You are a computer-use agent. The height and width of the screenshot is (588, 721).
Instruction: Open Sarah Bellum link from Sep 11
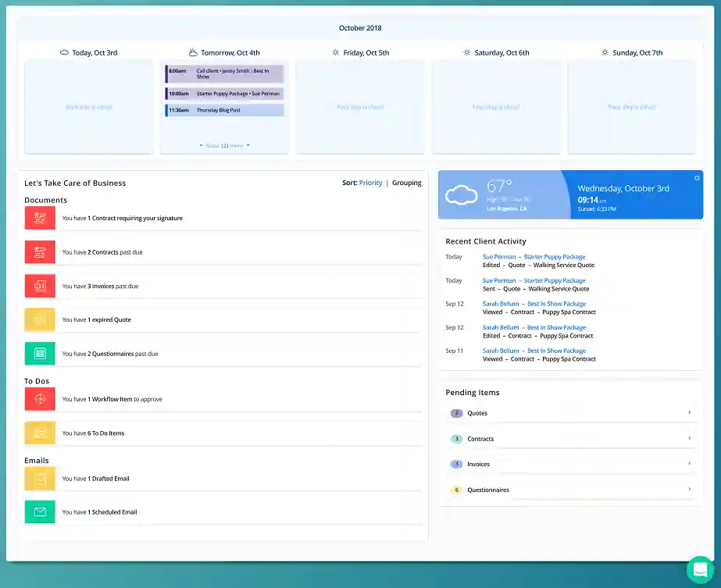(x=534, y=351)
